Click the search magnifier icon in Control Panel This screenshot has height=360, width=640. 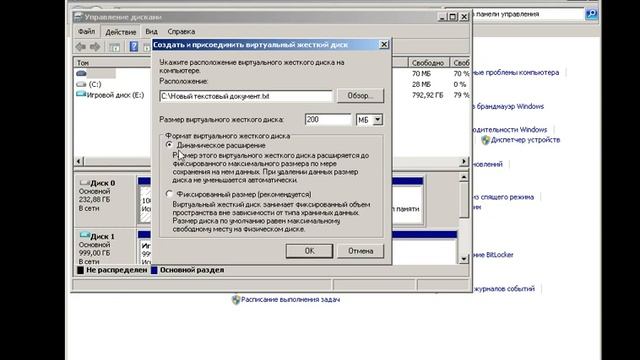click(x=591, y=14)
